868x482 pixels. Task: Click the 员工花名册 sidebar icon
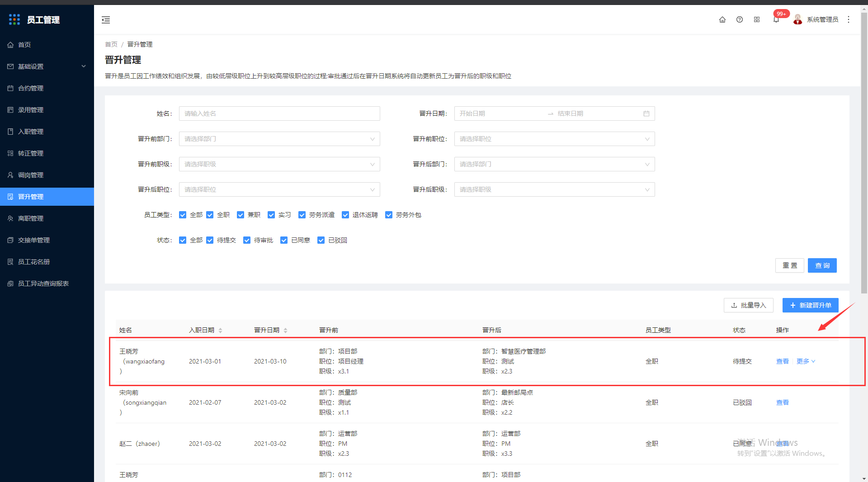tap(10, 262)
